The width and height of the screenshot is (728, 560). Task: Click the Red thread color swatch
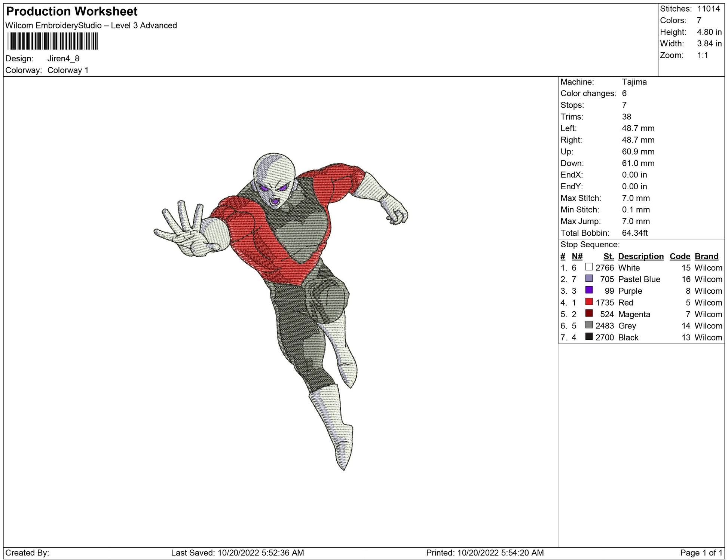coord(589,302)
